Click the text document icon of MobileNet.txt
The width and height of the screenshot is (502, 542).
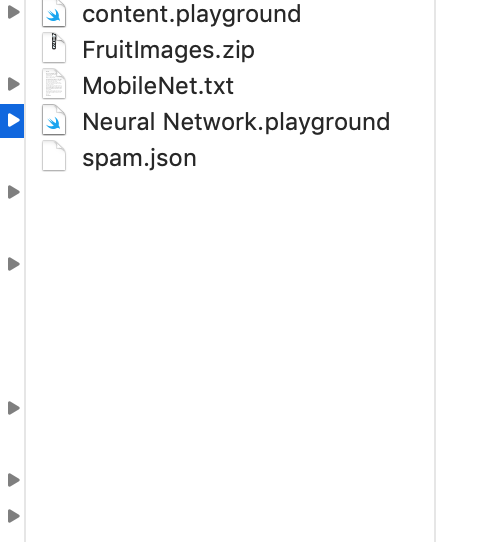click(x=54, y=84)
